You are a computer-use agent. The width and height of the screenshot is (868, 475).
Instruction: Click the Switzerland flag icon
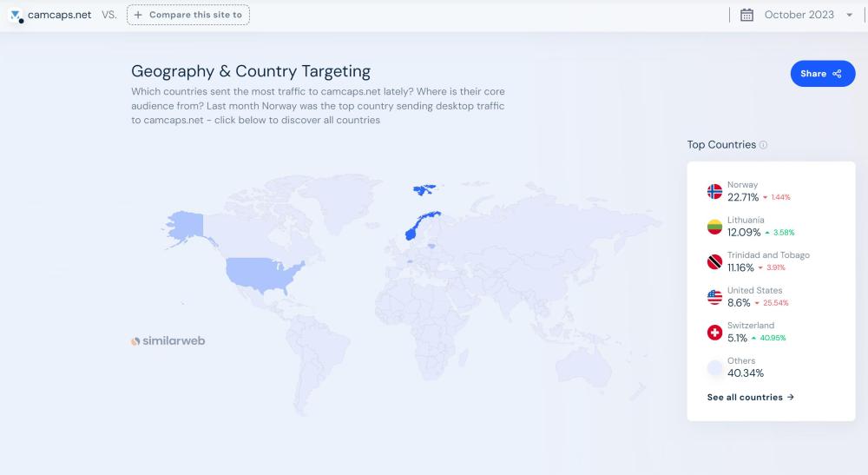tap(714, 333)
